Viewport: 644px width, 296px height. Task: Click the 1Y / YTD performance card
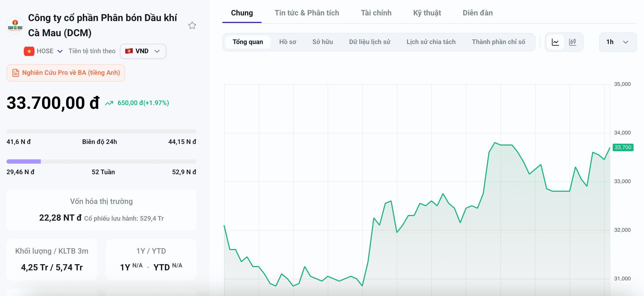[x=151, y=260]
